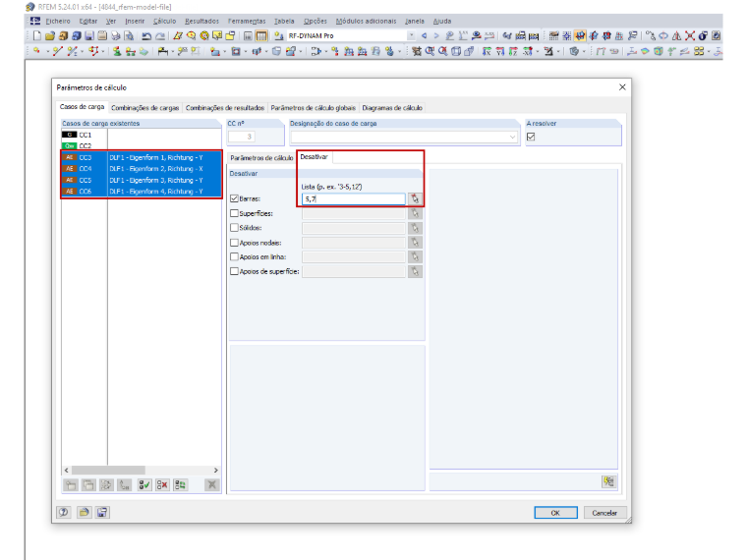Viewport: 747px width, 560px height.
Task: Click the New load case icon under the list
Action: (x=71, y=484)
